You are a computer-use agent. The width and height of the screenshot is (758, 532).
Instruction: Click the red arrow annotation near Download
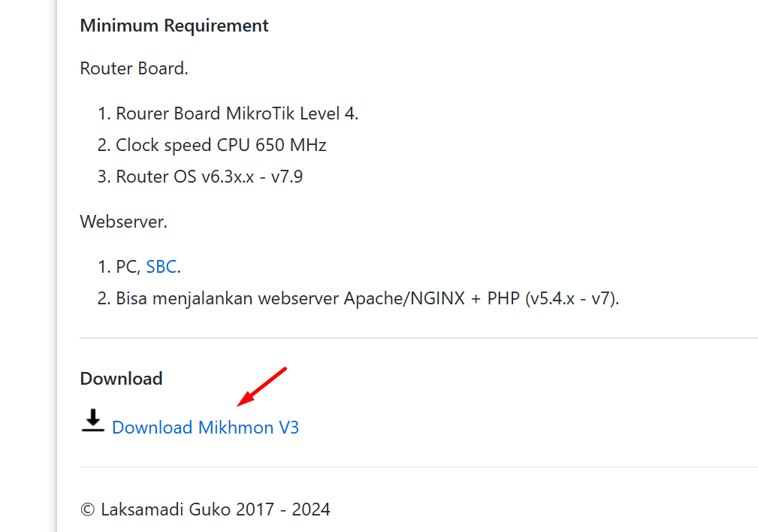(x=262, y=387)
